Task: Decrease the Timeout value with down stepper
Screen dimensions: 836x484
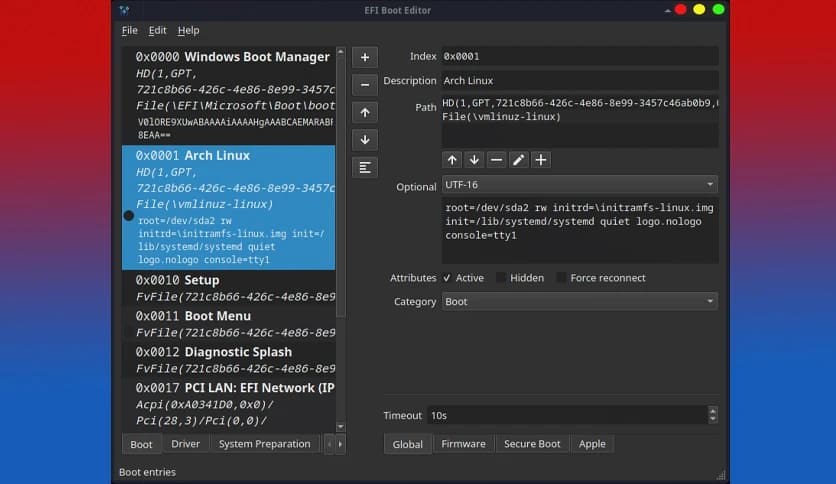Action: [713, 419]
